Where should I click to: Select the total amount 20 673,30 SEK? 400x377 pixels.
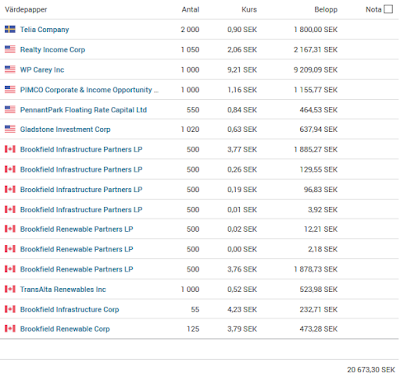click(371, 370)
